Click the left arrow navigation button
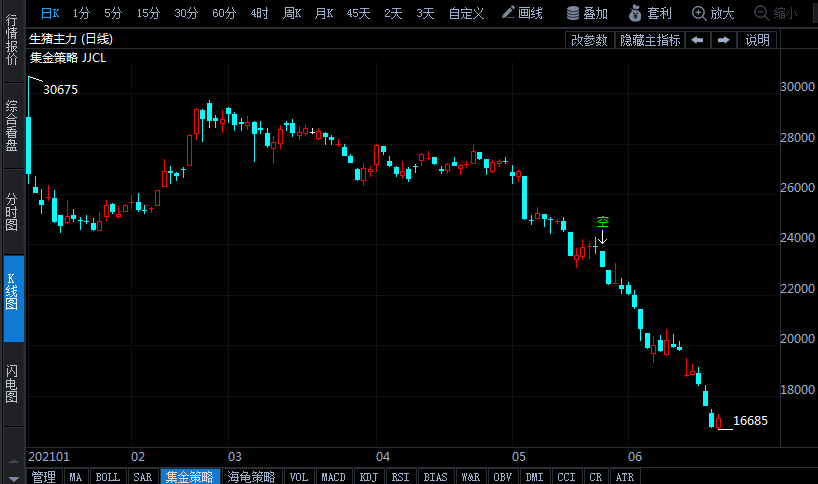This screenshot has width=818, height=484. tap(697, 40)
